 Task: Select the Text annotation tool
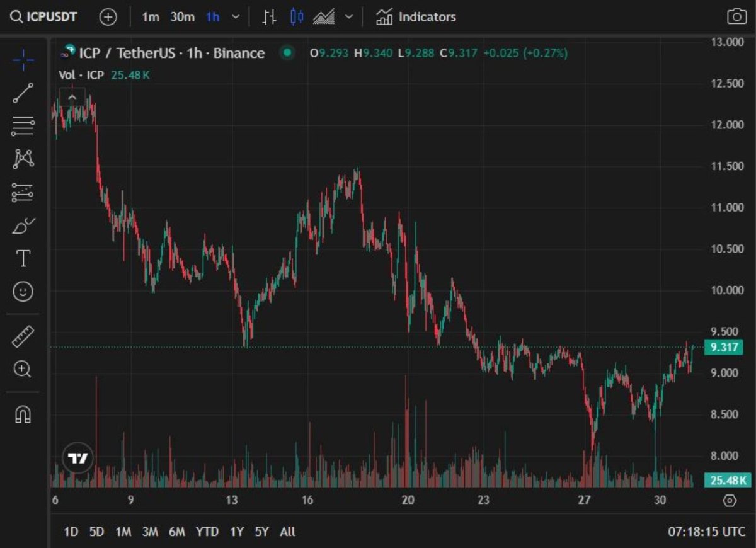click(23, 258)
